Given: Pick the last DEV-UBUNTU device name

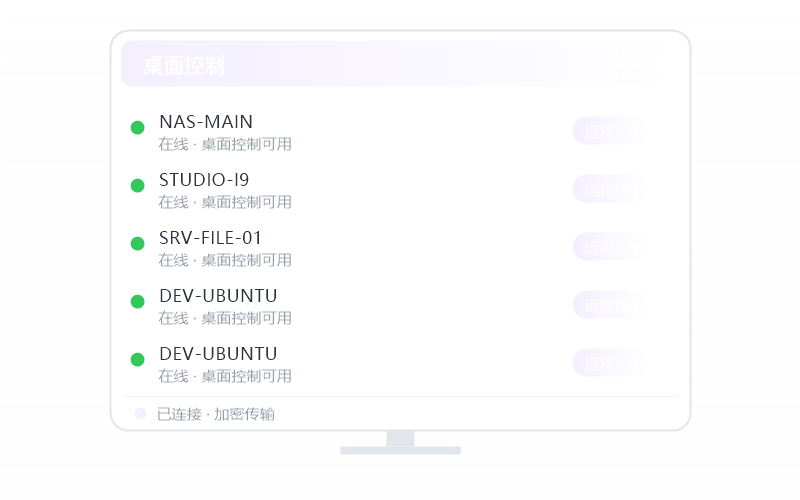Looking at the screenshot, I should (x=218, y=354).
